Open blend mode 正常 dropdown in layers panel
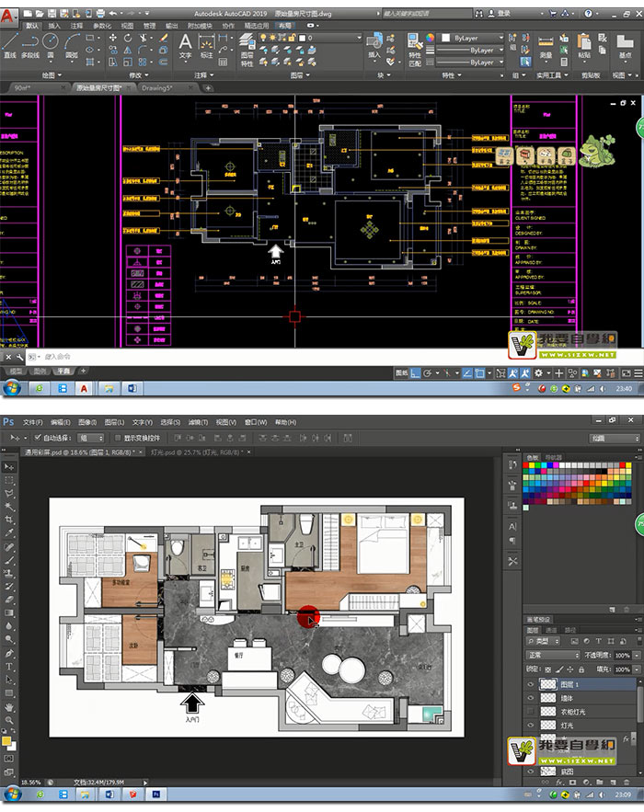The height and width of the screenshot is (812, 644). click(x=553, y=655)
